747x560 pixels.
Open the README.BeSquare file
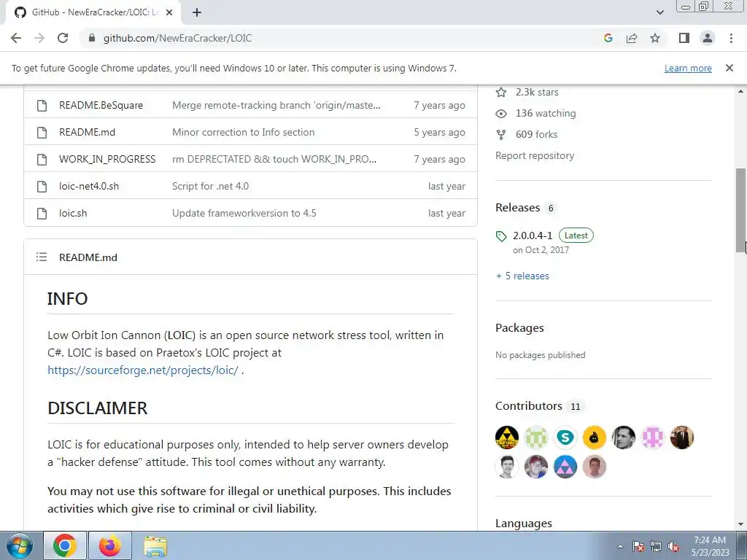101,105
